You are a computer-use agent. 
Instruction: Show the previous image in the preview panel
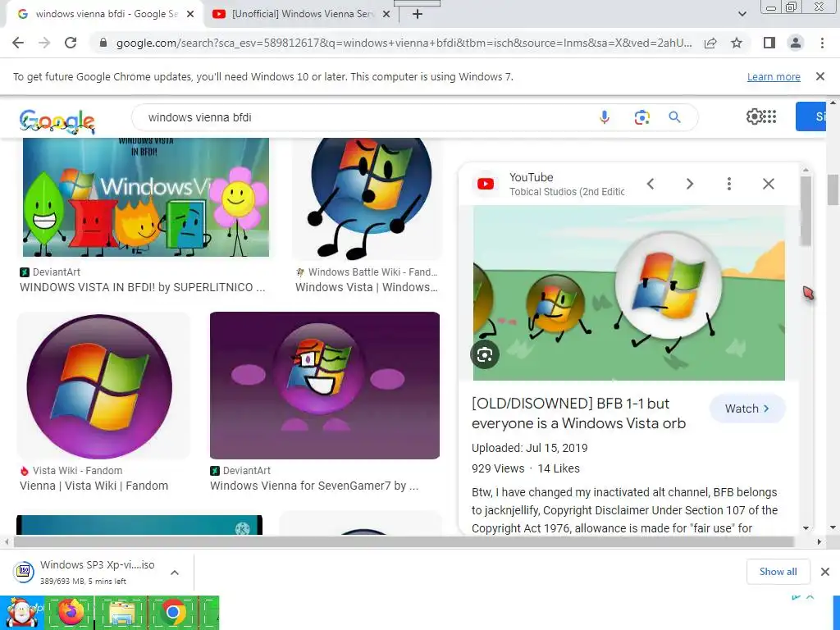[x=651, y=184]
